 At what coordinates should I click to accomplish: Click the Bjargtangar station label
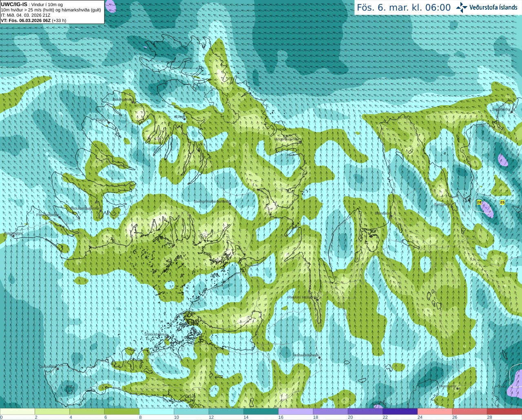13,234
